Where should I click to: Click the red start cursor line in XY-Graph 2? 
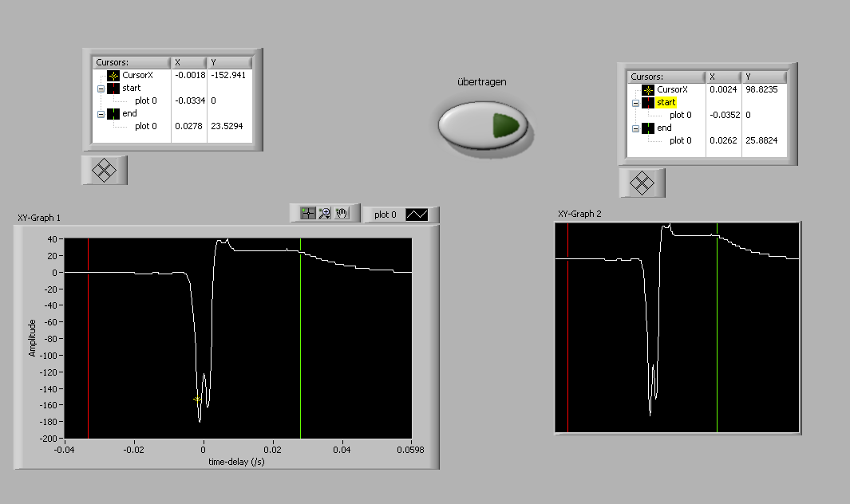(567, 328)
